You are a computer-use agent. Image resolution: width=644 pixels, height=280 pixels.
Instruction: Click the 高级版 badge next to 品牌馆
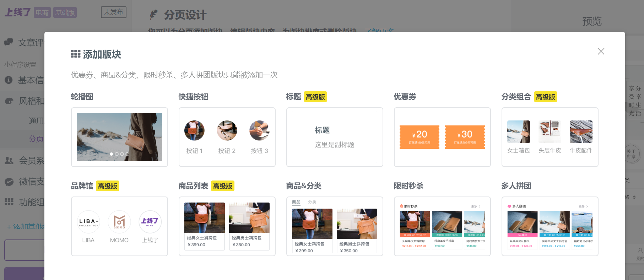[108, 186]
